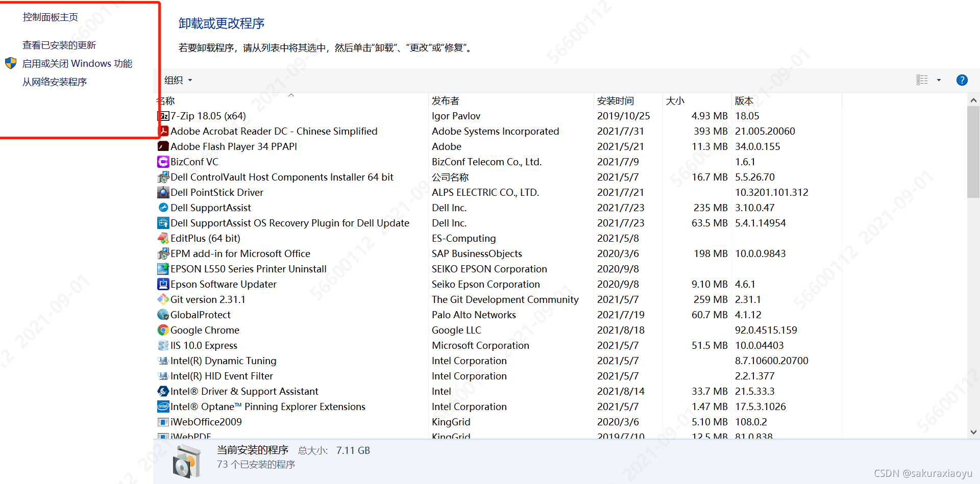Image resolution: width=980 pixels, height=484 pixels.
Task: Select the GlobalProtect program name
Action: [x=201, y=315]
